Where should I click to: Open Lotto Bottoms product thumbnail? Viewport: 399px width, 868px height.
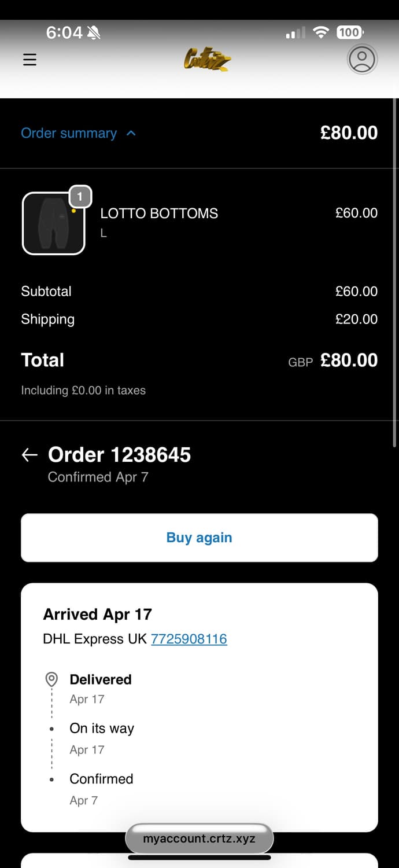click(x=53, y=223)
